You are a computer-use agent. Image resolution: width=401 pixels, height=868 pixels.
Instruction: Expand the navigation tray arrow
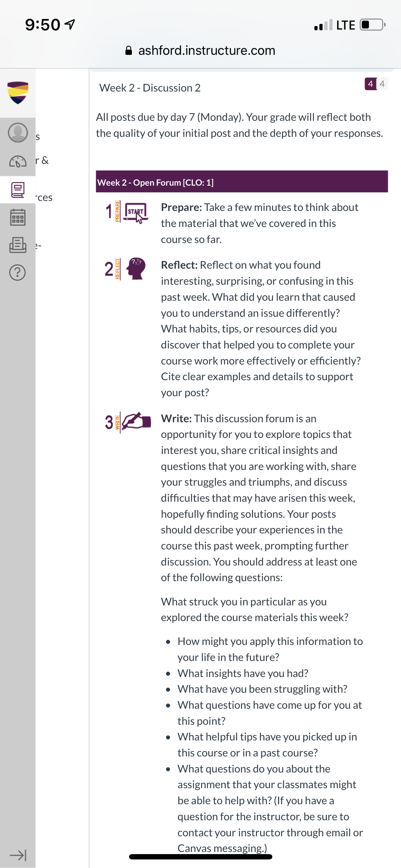(17, 855)
